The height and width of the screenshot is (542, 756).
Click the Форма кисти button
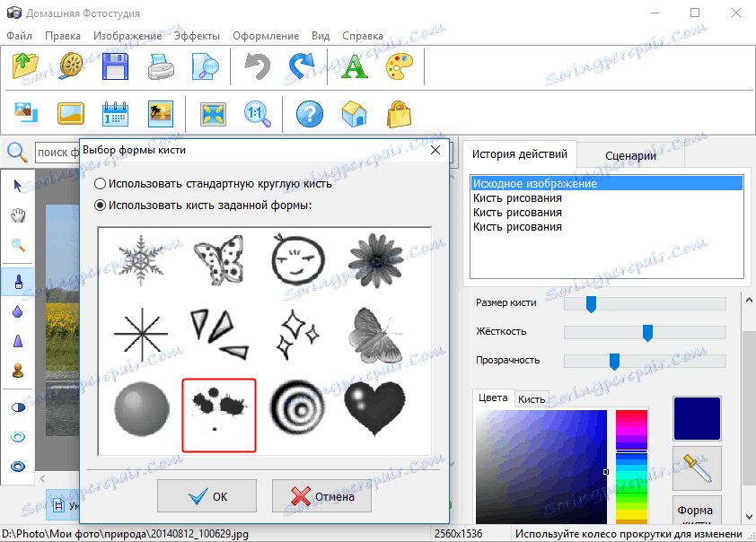697,511
